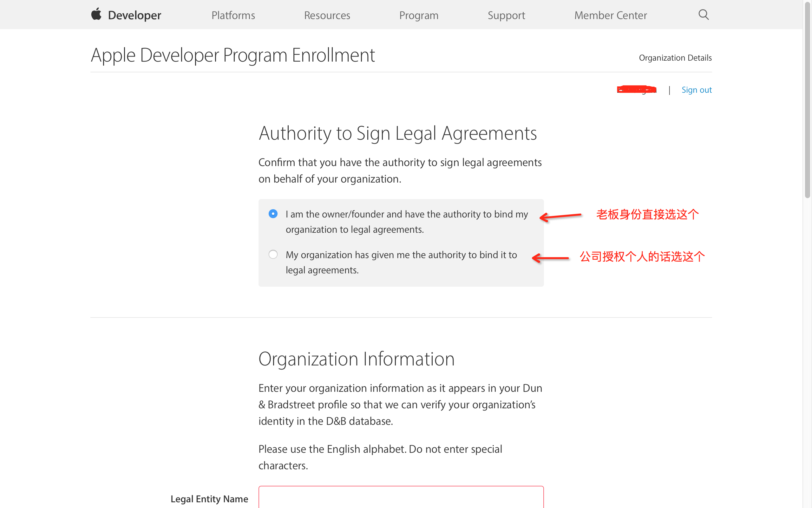Select owner/founder authority radio button
812x508 pixels.
(273, 214)
